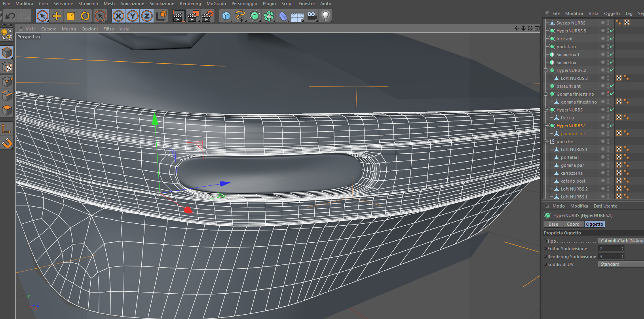644x319 pixels.
Task: Select the Rotate tool
Action: click(x=85, y=16)
